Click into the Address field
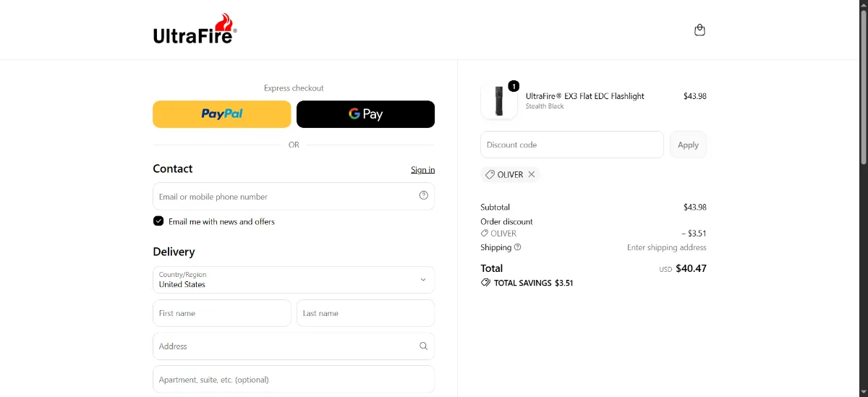 click(294, 346)
